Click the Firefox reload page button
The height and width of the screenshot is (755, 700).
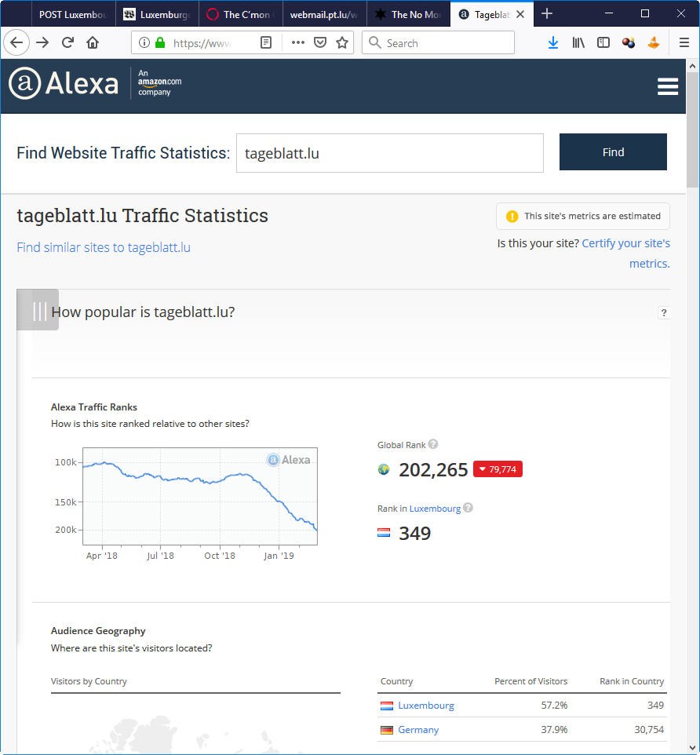pos(67,43)
